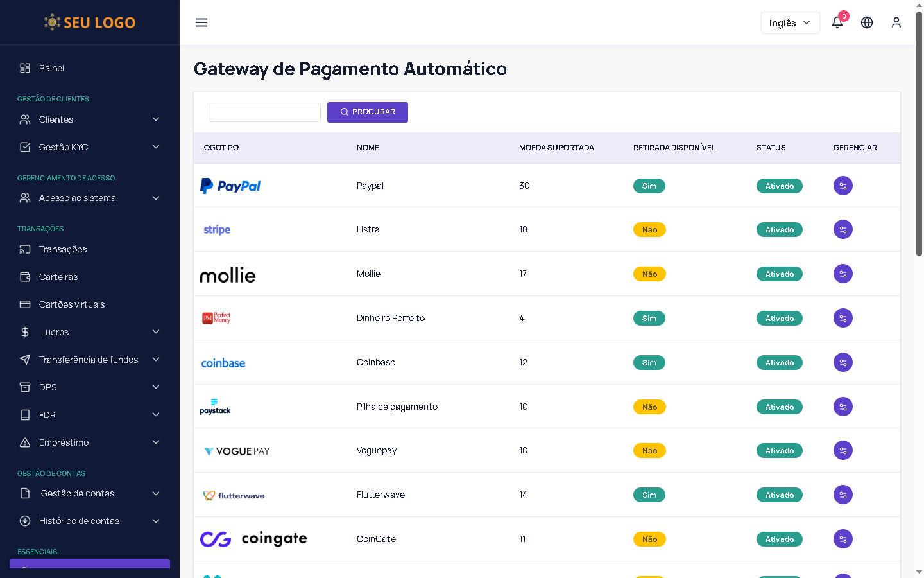Click the manage icon for Flutterwave
The height and width of the screenshot is (578, 924).
click(843, 495)
